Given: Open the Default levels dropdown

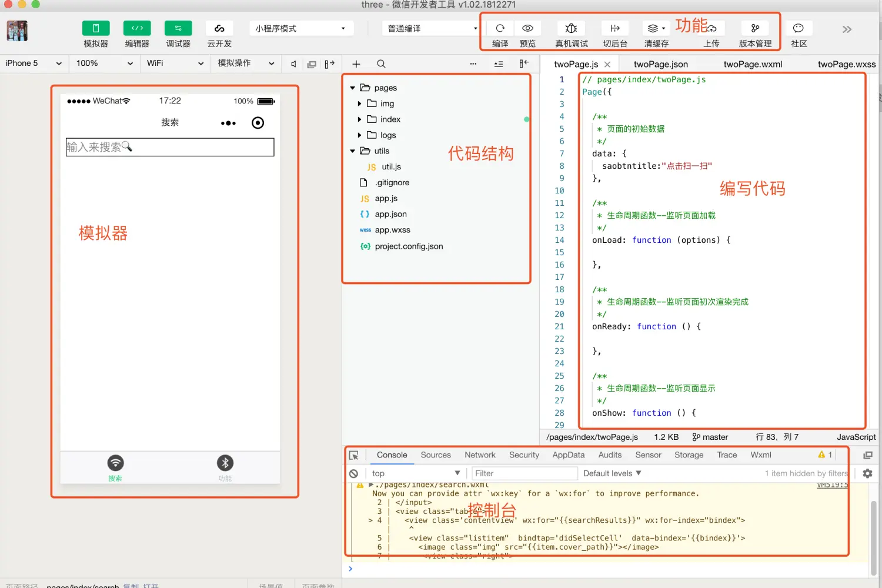Looking at the screenshot, I should [x=612, y=473].
